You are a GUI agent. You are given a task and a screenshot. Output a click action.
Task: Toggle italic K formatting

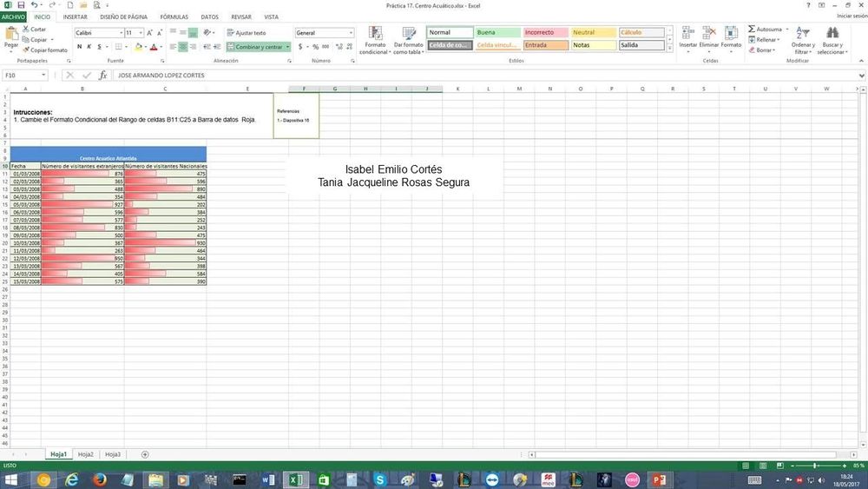point(89,47)
